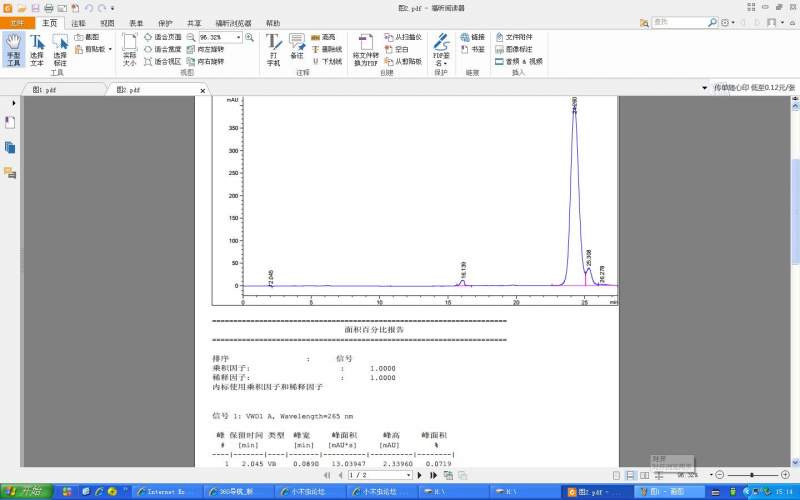Screen dimensions: 800x500
Task: Rotate the page right (向右旋转)
Action: [205, 62]
